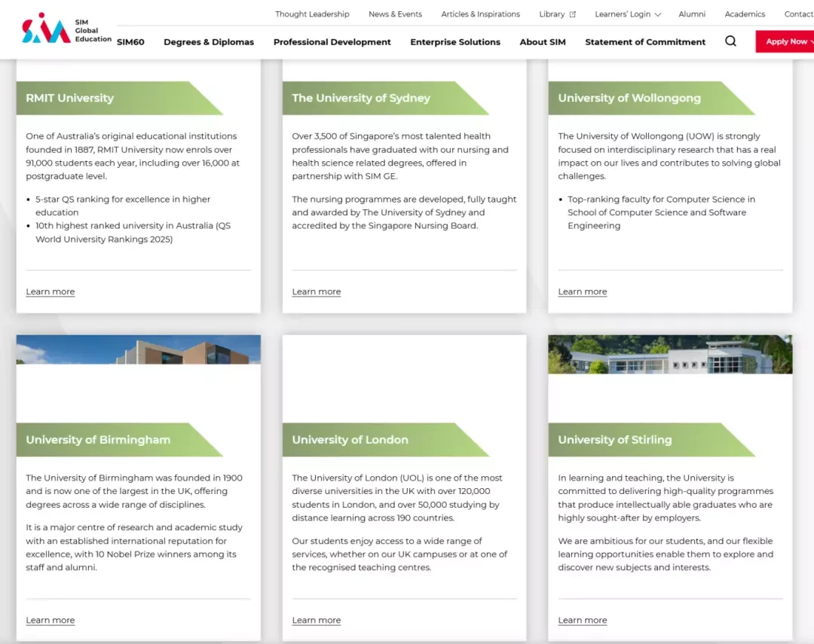Click the '5-star QS ranking' bullet text

click(123, 206)
